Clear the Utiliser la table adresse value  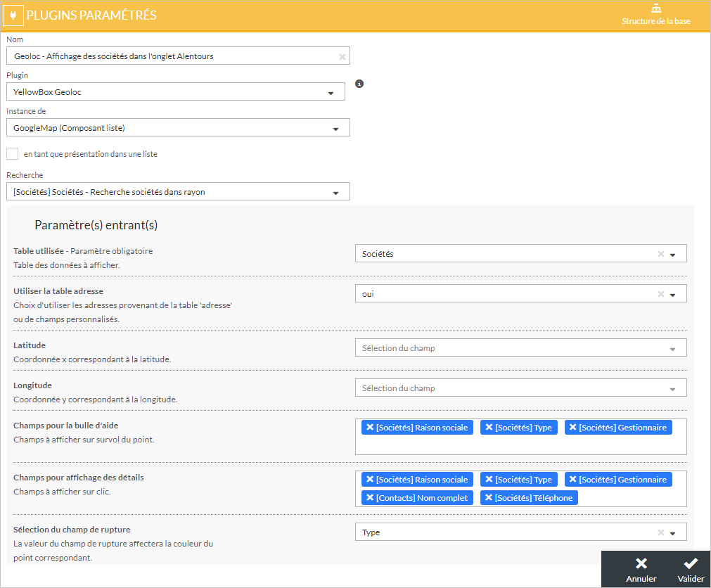point(660,295)
